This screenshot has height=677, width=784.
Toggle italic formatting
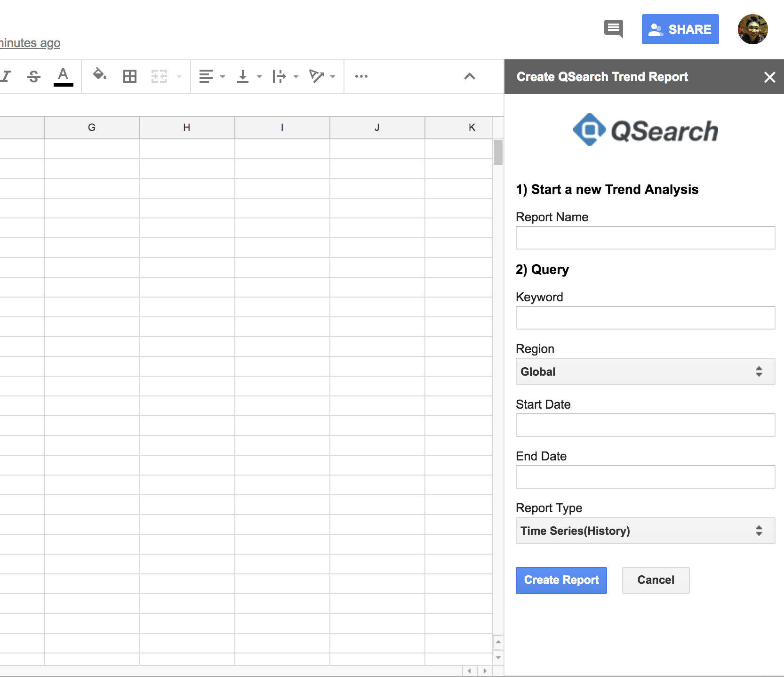click(x=6, y=76)
